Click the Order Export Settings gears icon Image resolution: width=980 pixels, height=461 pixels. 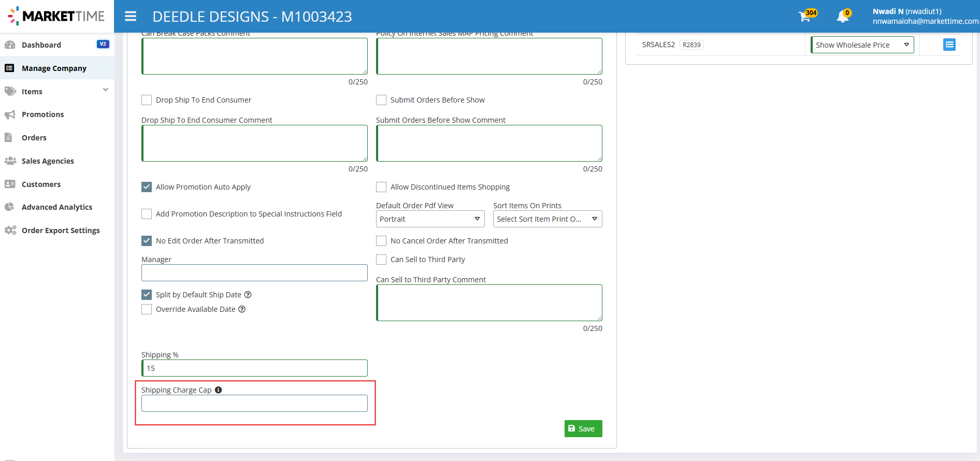click(10, 230)
